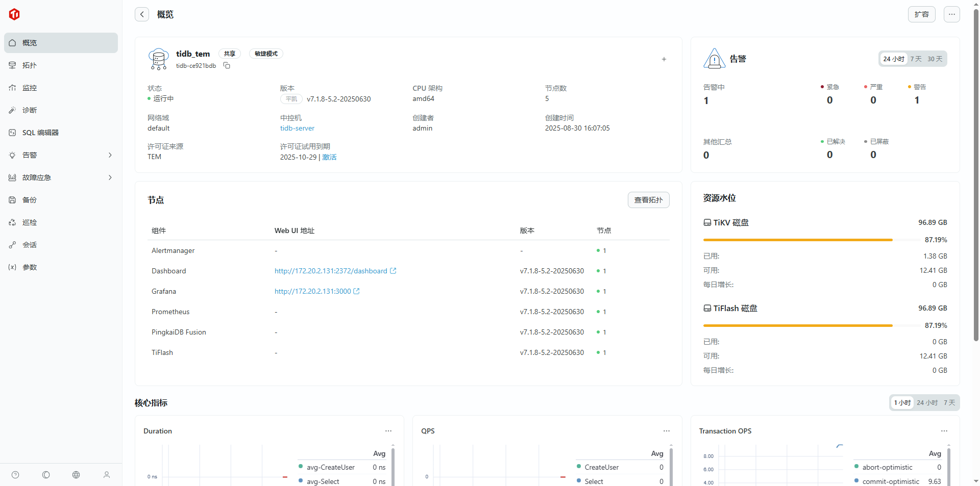Screen dimensions: 980x486
Task: Set core metrics range to 1 小时
Action: tap(902, 402)
